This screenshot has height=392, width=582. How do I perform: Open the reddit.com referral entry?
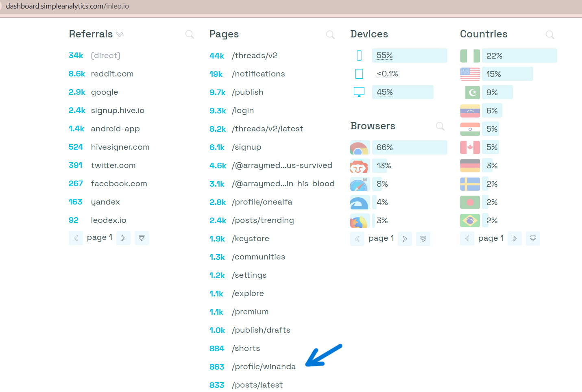tap(112, 74)
